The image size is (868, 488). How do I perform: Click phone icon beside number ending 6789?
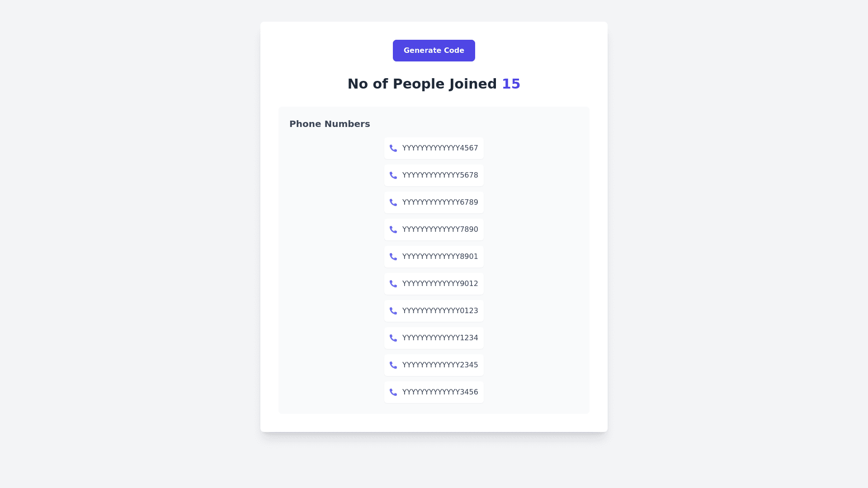tap(393, 202)
